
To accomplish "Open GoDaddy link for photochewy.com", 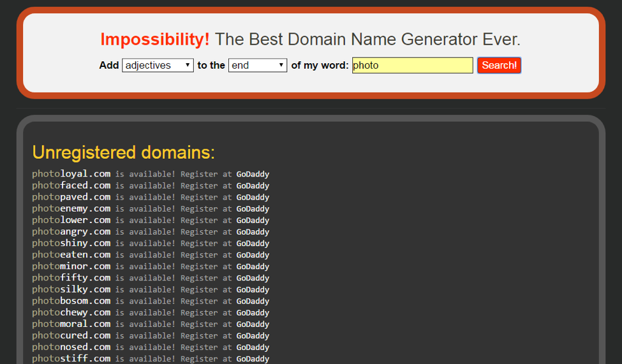I will (253, 312).
